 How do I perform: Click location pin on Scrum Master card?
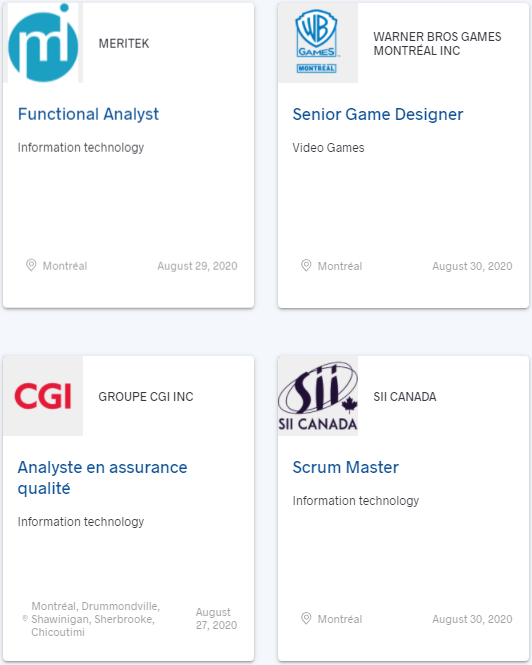click(306, 618)
